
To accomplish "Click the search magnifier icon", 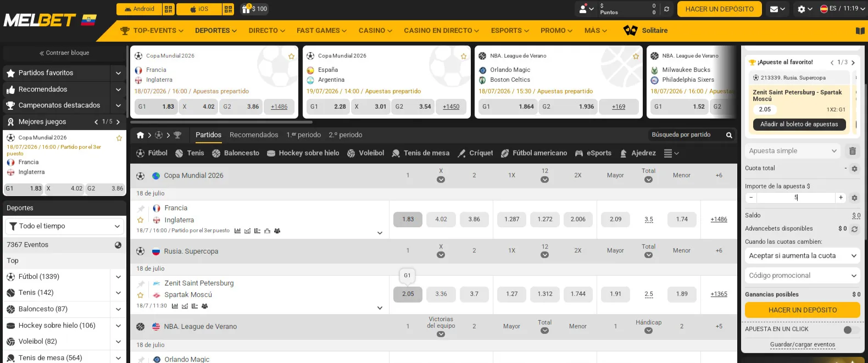I will click(x=729, y=135).
